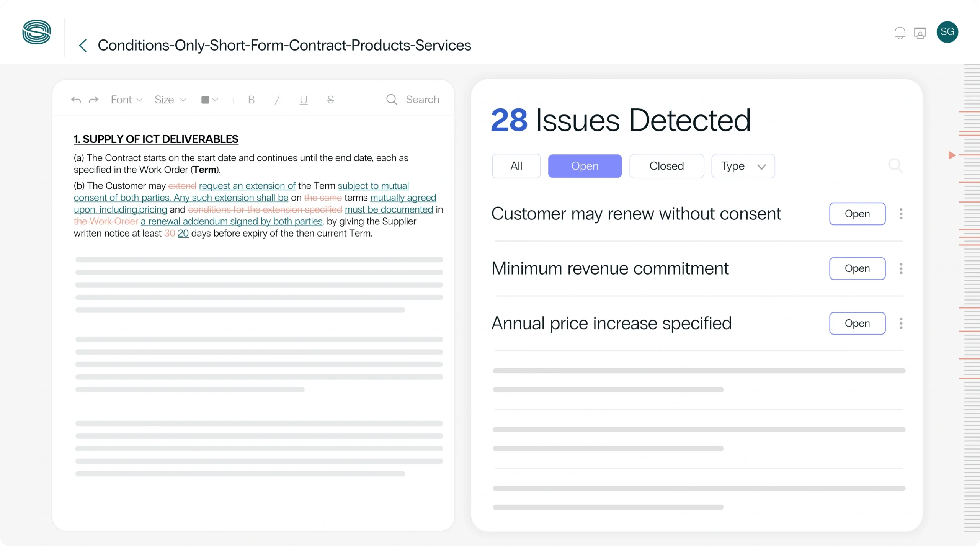Screen dimensions: 980x546
Task: Open the Minimum revenue commitment issue
Action: [x=857, y=268]
